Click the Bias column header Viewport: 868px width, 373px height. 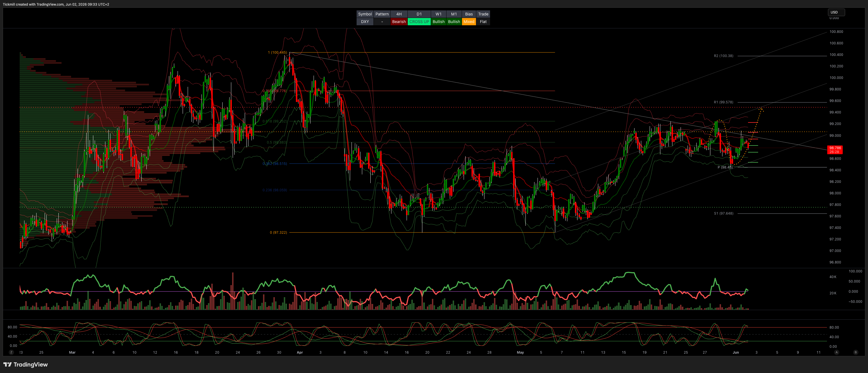tap(469, 14)
